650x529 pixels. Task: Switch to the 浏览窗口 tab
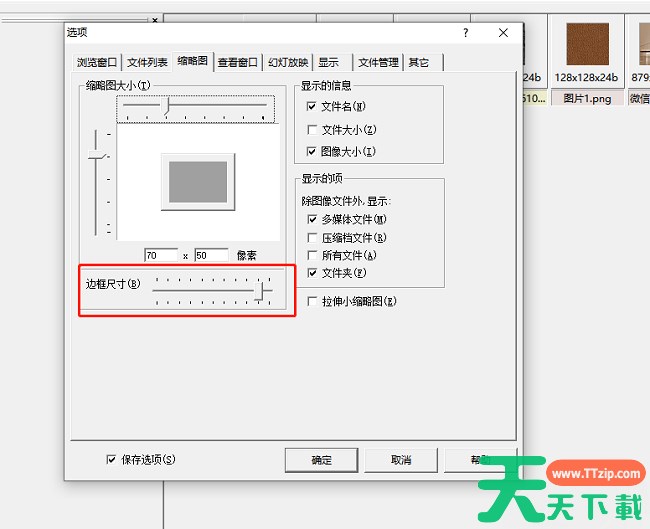click(x=97, y=63)
